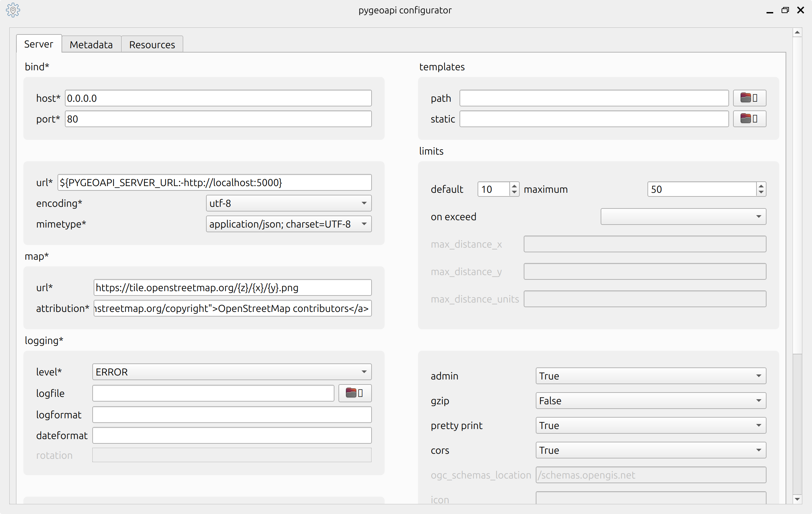The width and height of the screenshot is (812, 514).
Task: Expand the mimetype combo box
Action: point(288,224)
